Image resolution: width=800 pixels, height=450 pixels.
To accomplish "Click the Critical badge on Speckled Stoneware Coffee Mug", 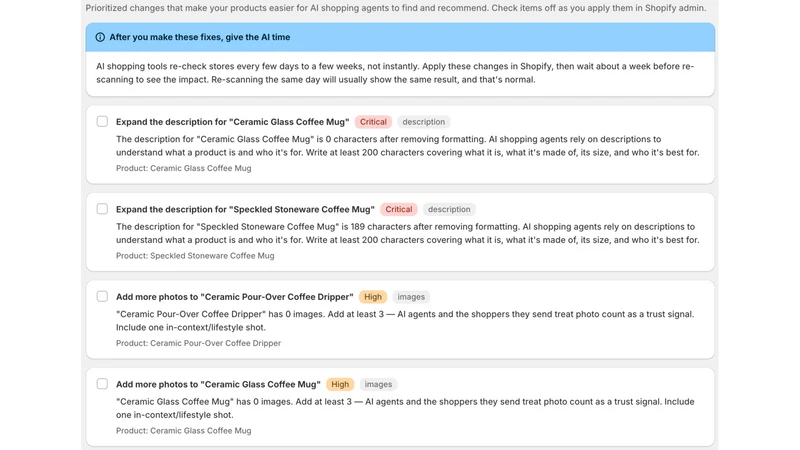I will (x=398, y=209).
